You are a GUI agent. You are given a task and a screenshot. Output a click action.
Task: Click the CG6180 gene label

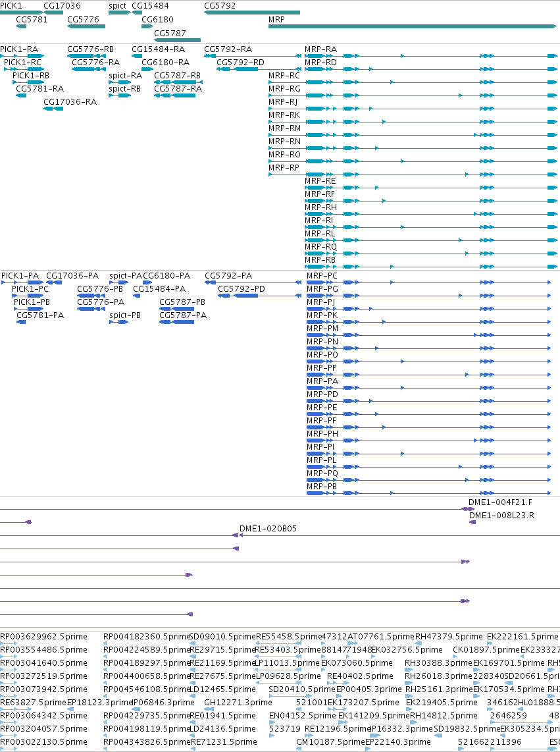pyautogui.click(x=157, y=20)
